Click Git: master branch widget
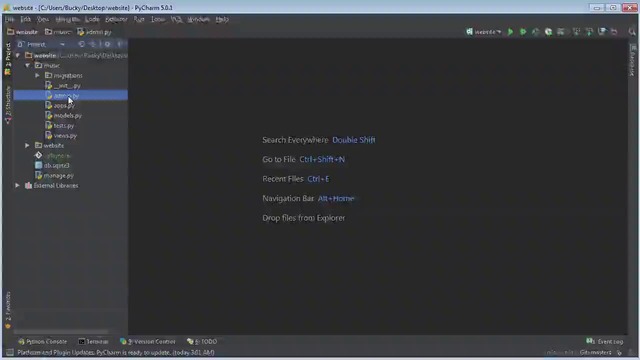The image size is (640, 360). click(x=596, y=352)
